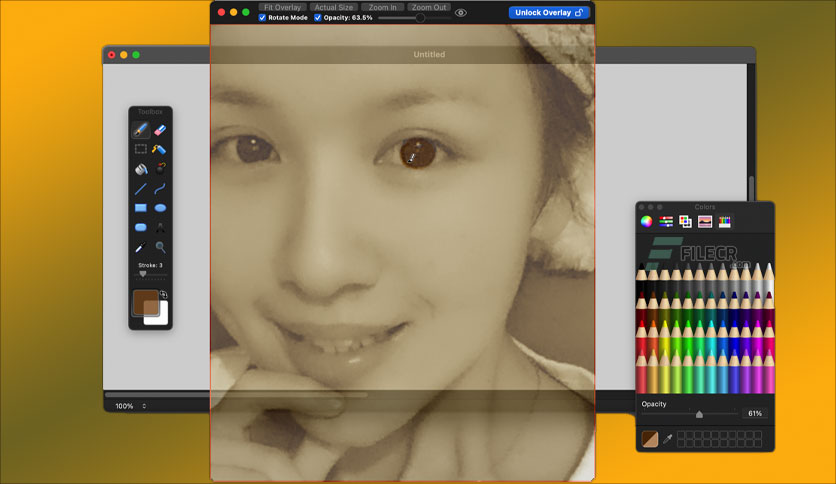Choose the rectangular Selection tool
Screen dimensions: 836x484
pos(141,149)
